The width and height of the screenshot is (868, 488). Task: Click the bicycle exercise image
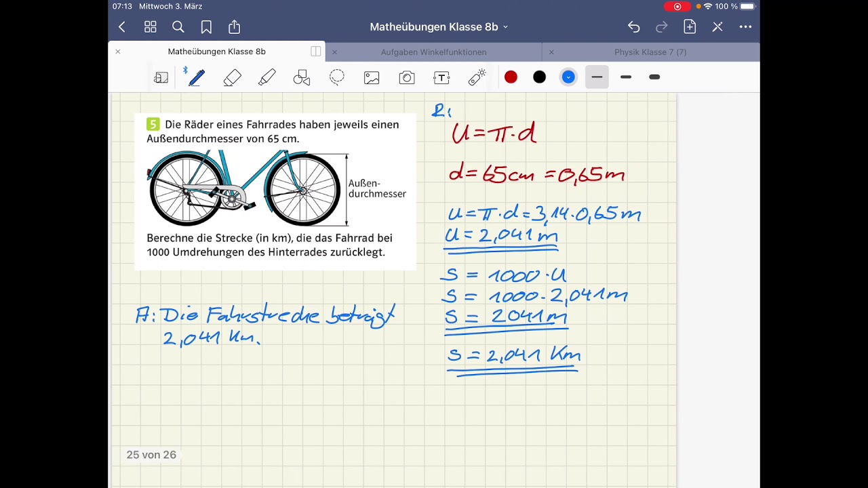pyautogui.click(x=275, y=192)
